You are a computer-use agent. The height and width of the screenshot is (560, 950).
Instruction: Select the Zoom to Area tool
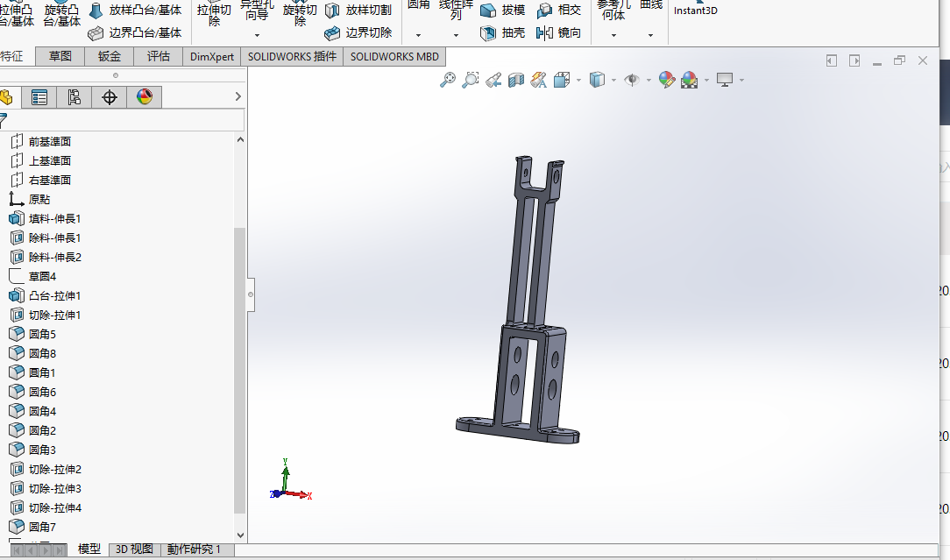click(471, 80)
